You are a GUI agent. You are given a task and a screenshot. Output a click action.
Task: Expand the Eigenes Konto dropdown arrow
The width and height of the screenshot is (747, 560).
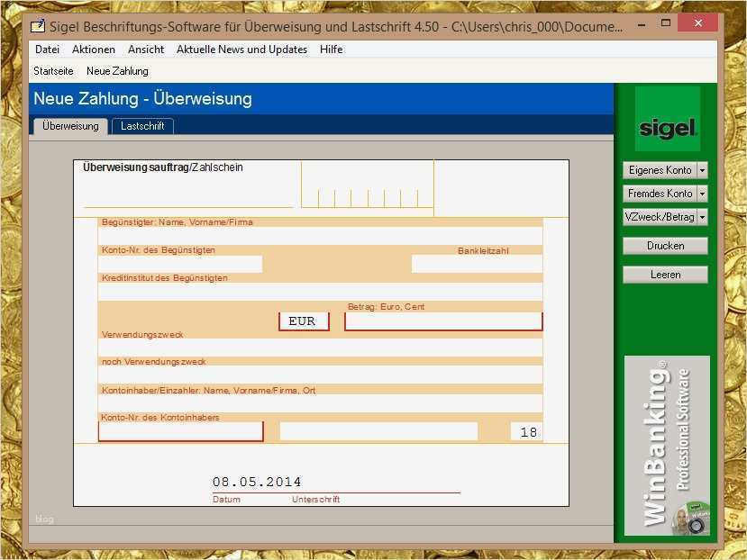pyautogui.click(x=702, y=170)
